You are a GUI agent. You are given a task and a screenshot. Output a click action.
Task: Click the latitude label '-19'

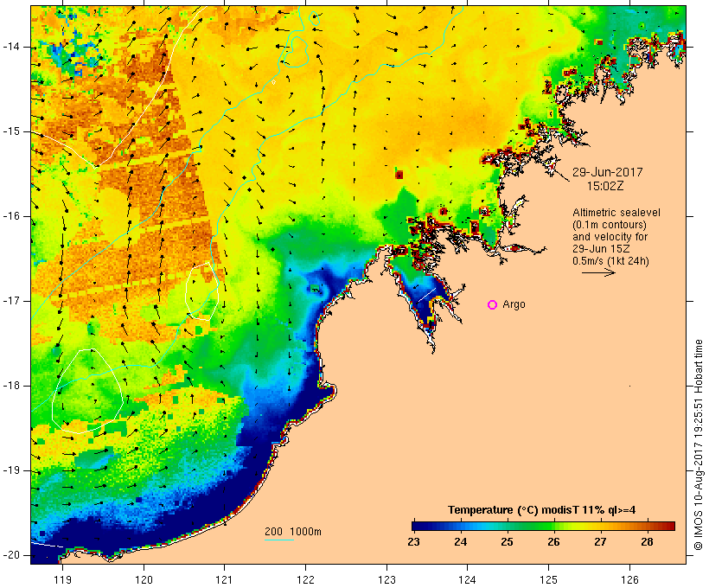pos(10,470)
